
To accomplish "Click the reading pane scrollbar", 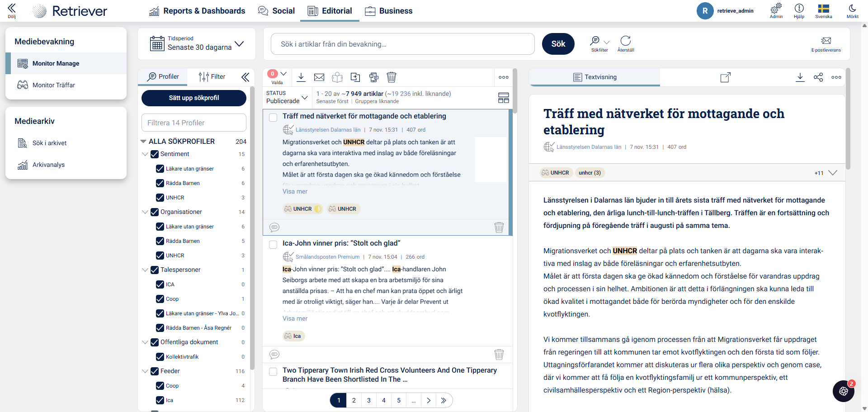I will (x=848, y=118).
